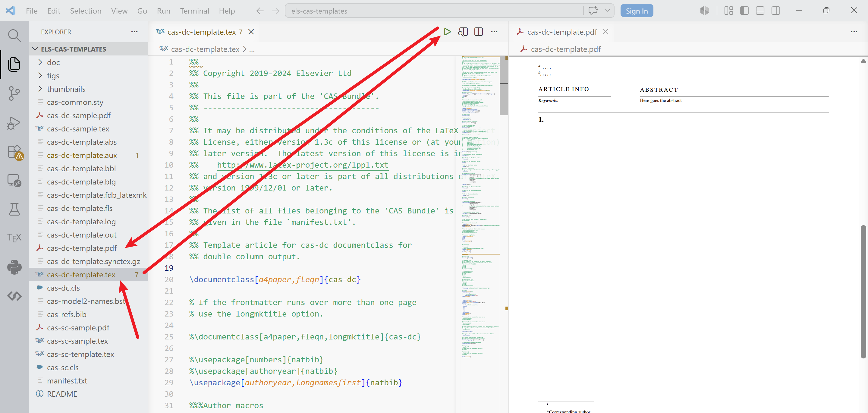
Task: Open the Python view in activity bar
Action: tap(14, 267)
